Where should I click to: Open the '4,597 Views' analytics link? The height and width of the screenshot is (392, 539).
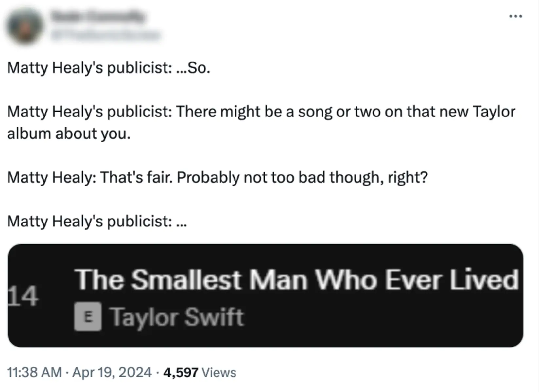coord(196,372)
